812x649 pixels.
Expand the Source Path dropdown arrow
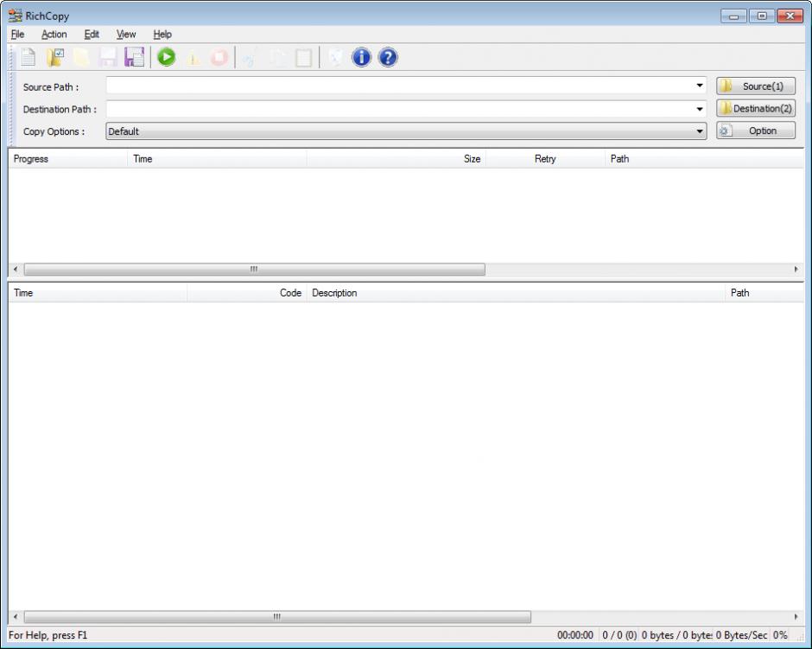click(x=700, y=85)
